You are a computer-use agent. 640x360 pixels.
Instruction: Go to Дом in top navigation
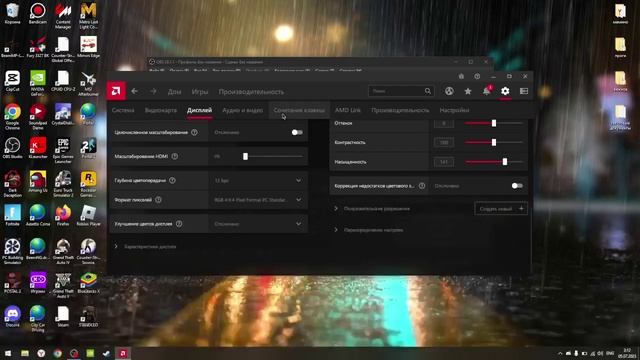(x=174, y=92)
